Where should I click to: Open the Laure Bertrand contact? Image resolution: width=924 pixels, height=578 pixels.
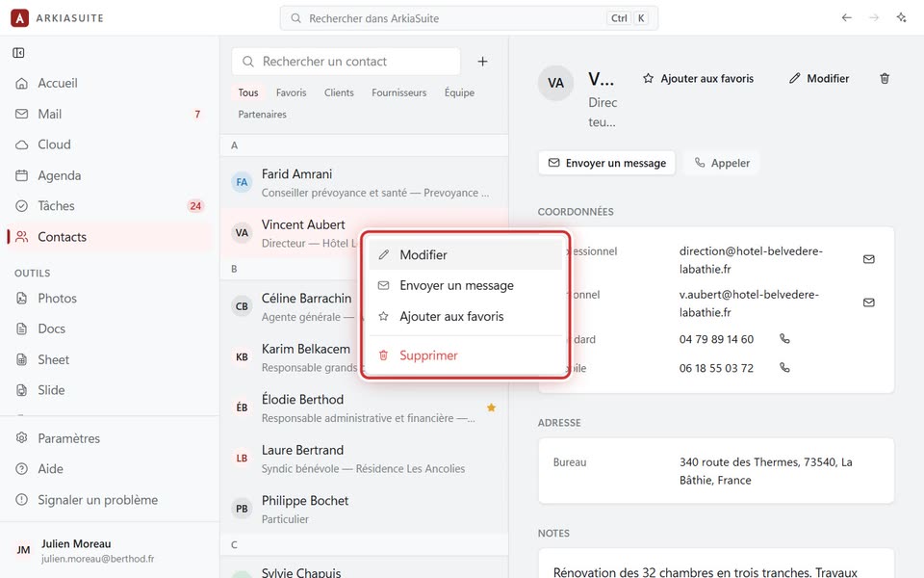pos(364,459)
